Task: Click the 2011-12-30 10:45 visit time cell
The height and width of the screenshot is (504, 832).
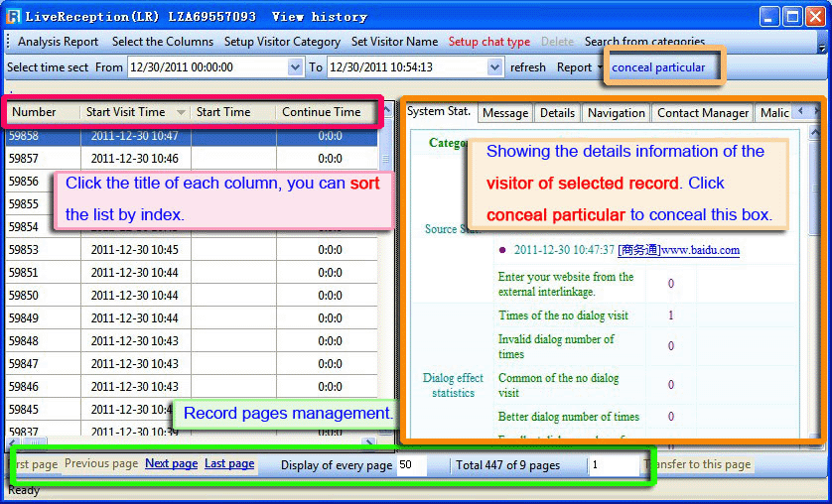Action: coord(135,250)
